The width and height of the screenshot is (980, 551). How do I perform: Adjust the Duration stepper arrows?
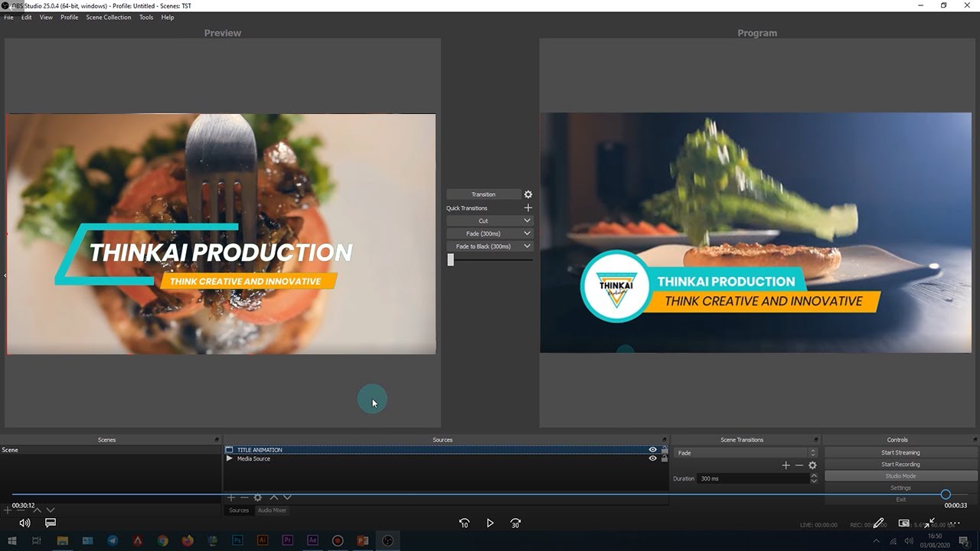tap(814, 478)
